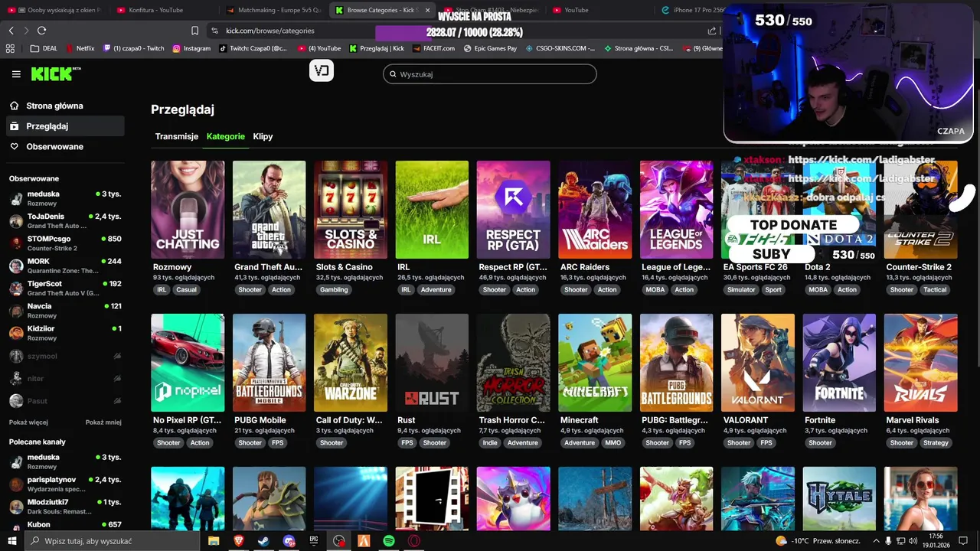Click the Gambling tag under Slots & Casino
980x551 pixels.
pyautogui.click(x=334, y=290)
